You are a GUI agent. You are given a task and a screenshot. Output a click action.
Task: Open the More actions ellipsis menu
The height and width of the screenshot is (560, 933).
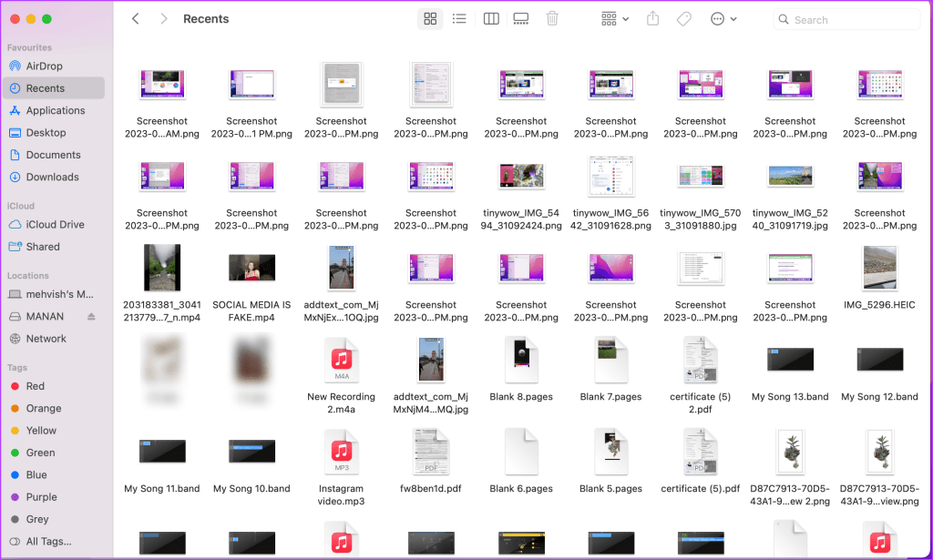tap(723, 19)
